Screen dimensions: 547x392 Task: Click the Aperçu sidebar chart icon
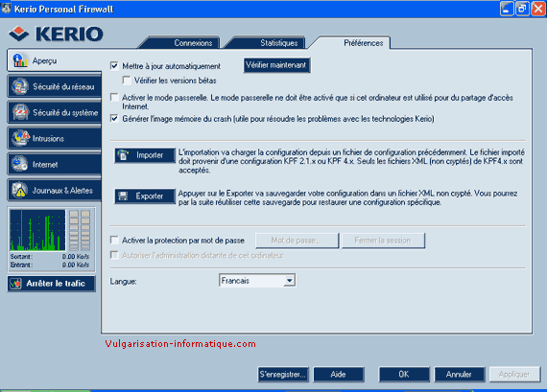click(x=20, y=60)
